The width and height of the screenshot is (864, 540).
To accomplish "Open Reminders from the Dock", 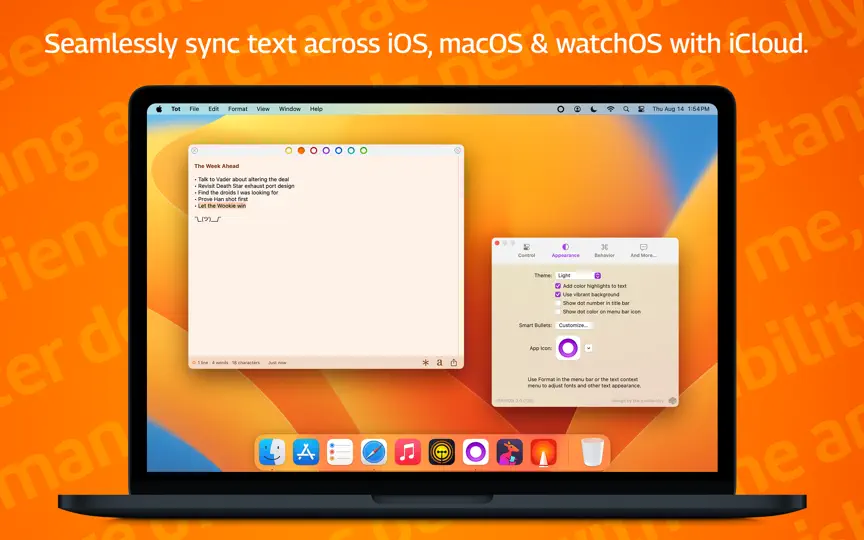I will (x=340, y=452).
